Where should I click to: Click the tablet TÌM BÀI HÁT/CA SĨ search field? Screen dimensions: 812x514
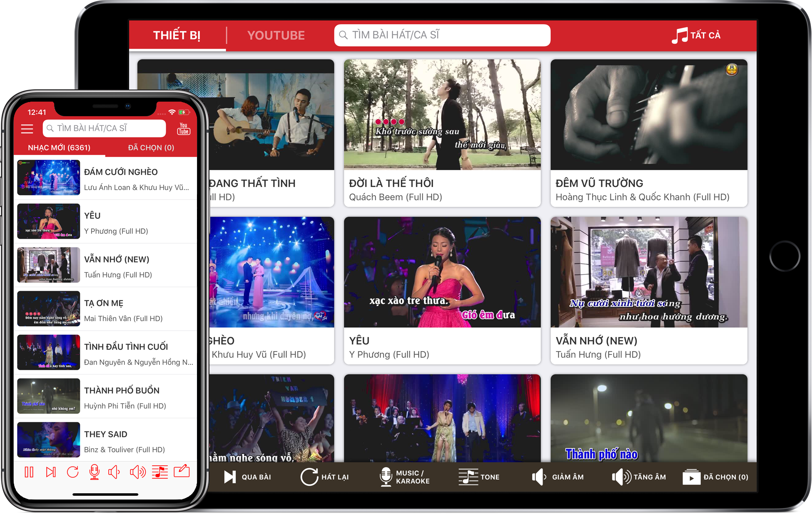(x=442, y=35)
